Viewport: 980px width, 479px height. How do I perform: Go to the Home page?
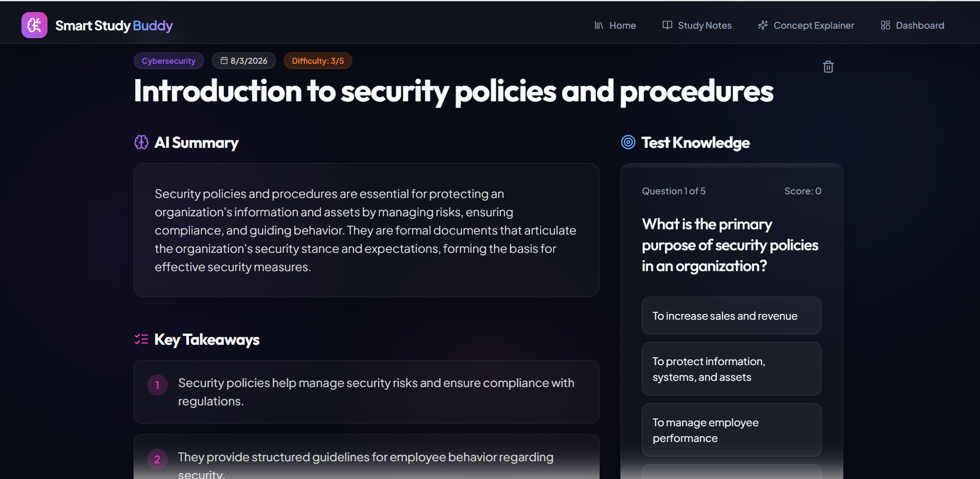point(615,25)
